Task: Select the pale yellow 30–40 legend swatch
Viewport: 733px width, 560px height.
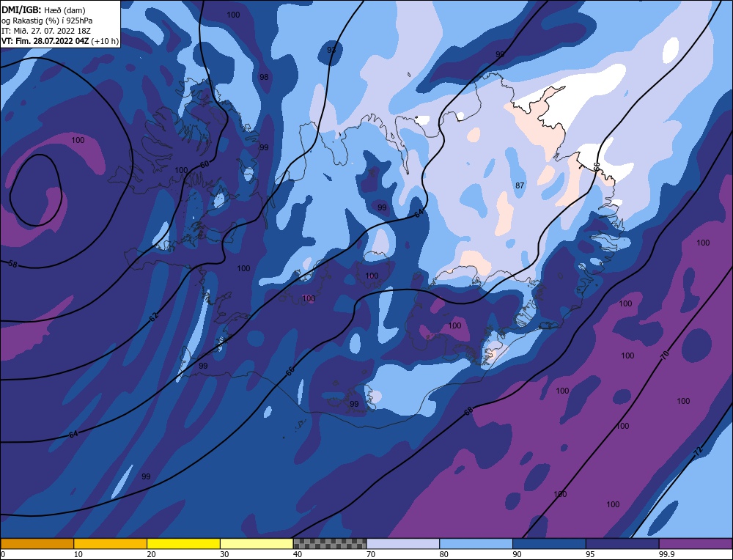Action: (x=257, y=543)
